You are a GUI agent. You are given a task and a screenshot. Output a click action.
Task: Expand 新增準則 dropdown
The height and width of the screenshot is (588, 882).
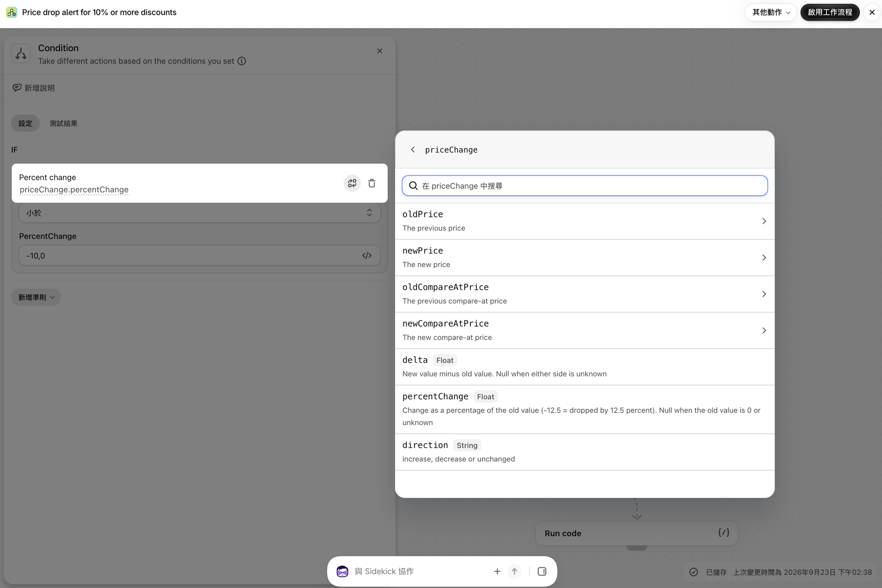[x=36, y=297]
